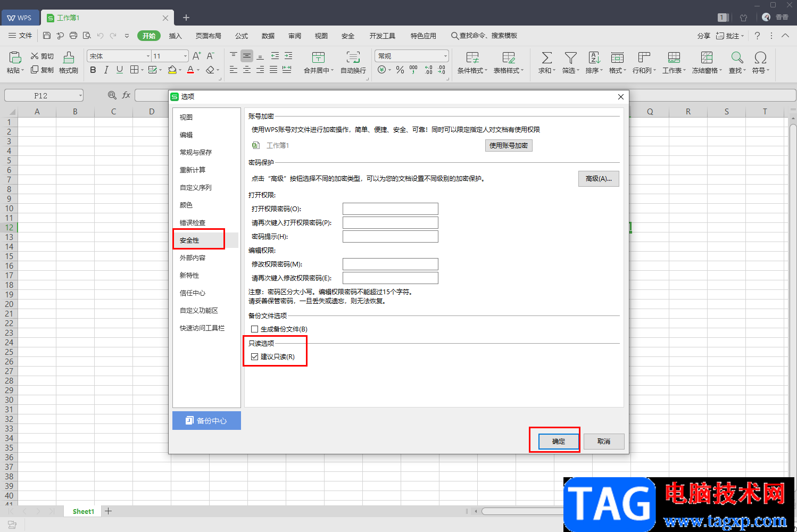Image resolution: width=797 pixels, height=532 pixels.
Task: Open the font name dropdown (宋体)
Action: point(148,56)
